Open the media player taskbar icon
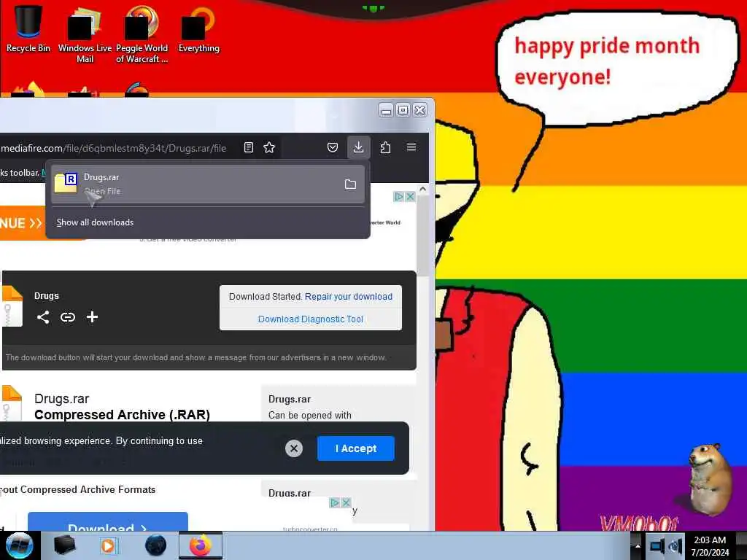The image size is (747, 560). pyautogui.click(x=109, y=545)
